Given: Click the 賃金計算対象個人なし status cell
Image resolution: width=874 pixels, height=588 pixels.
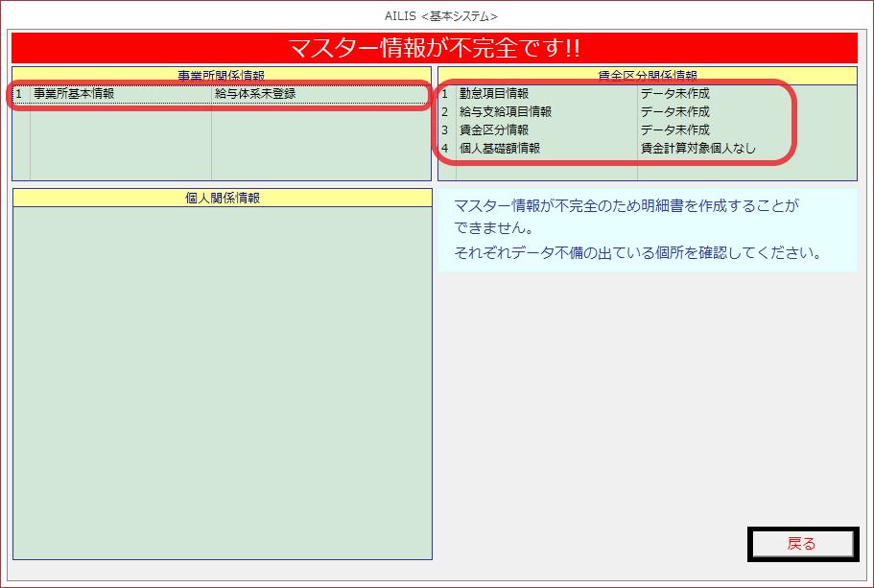Looking at the screenshot, I should [698, 149].
